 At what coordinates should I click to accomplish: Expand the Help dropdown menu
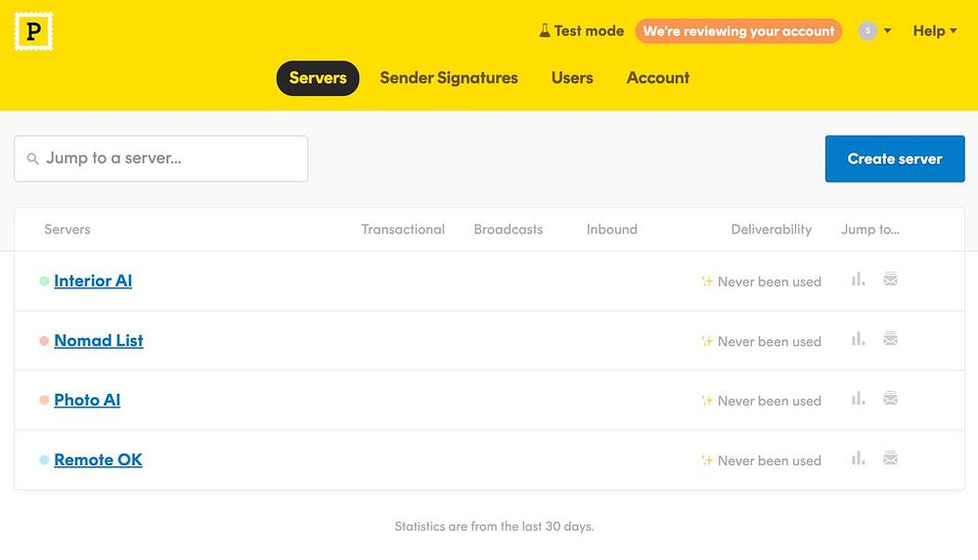pyautogui.click(x=934, y=30)
